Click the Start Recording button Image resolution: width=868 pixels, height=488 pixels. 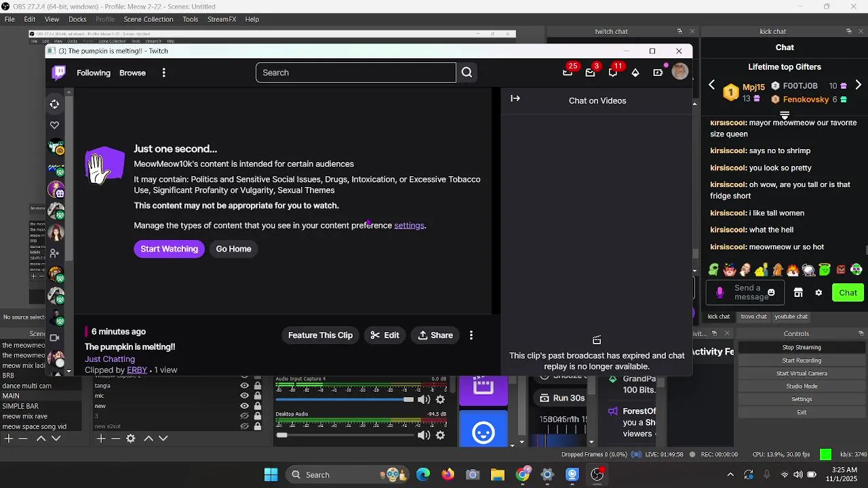click(802, 361)
